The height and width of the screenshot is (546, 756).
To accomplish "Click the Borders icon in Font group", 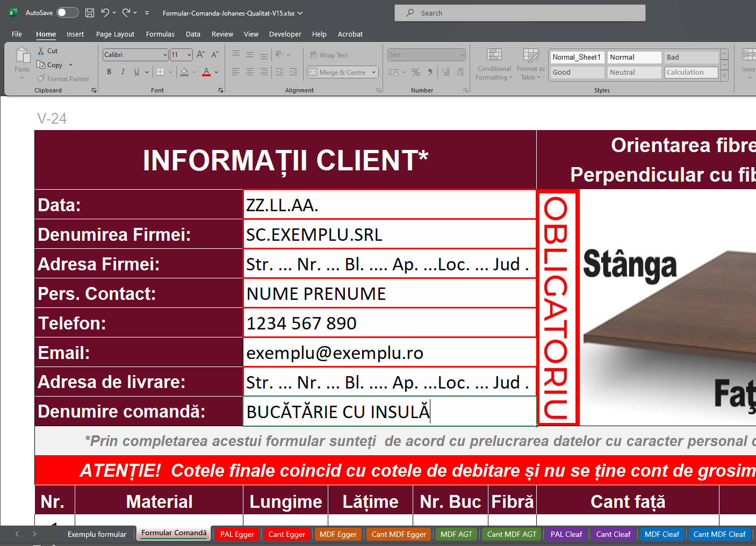I will (x=160, y=72).
